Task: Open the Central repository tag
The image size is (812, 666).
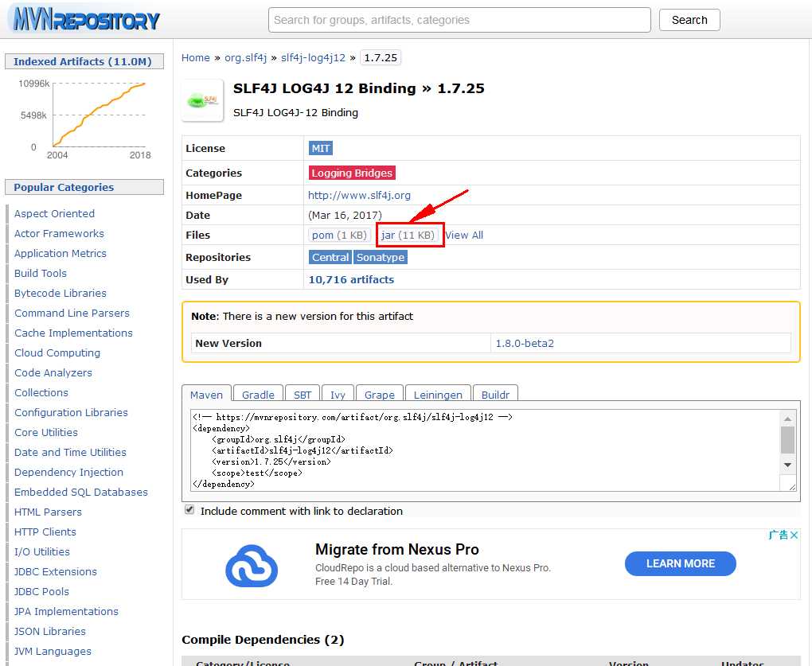Action: coord(330,257)
